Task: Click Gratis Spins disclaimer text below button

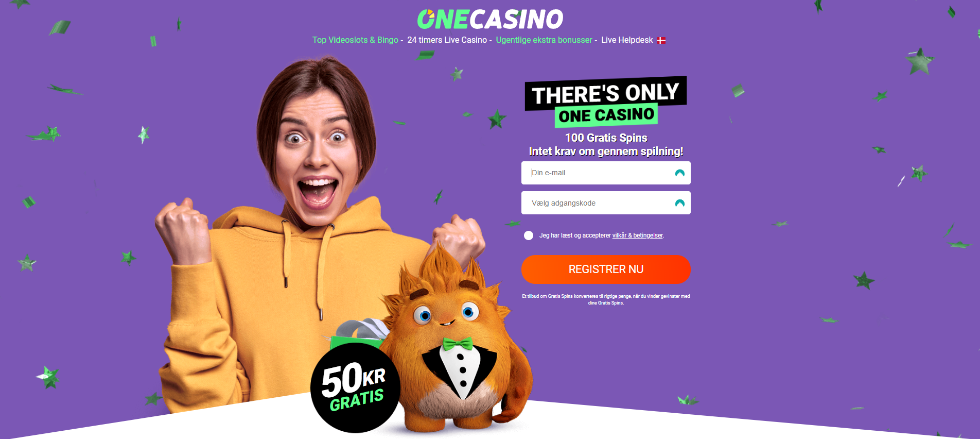Action: pyautogui.click(x=606, y=299)
